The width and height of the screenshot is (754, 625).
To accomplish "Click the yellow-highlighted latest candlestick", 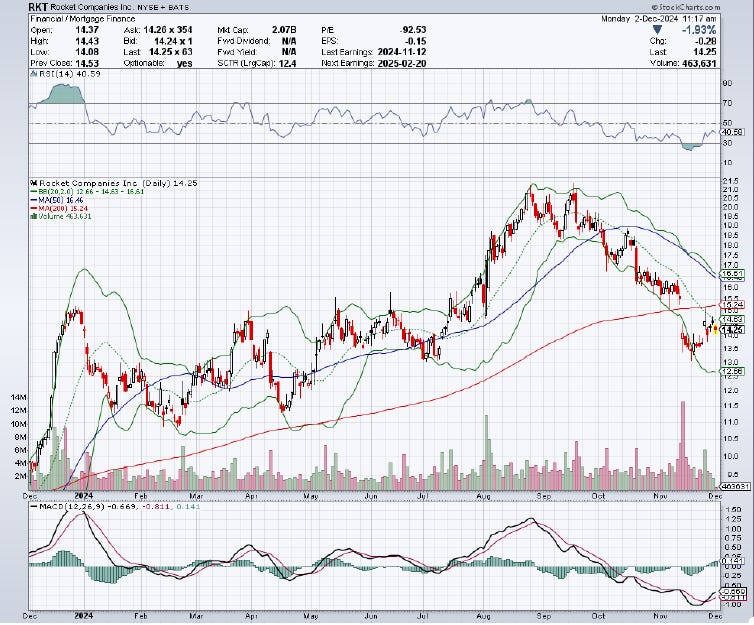I will pyautogui.click(x=715, y=329).
